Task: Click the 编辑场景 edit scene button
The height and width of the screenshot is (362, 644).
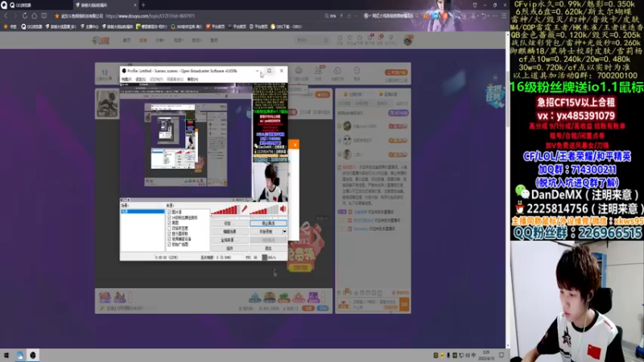Action: [229, 232]
